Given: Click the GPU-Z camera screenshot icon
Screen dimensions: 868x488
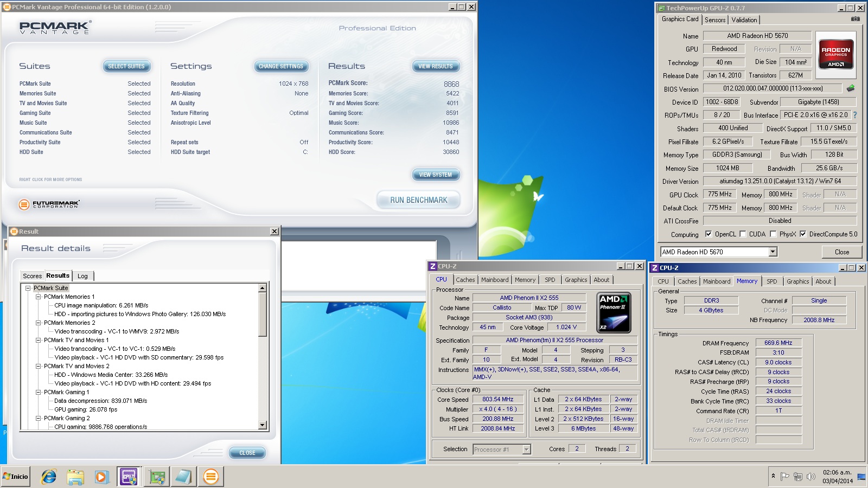Looking at the screenshot, I should click(856, 19).
